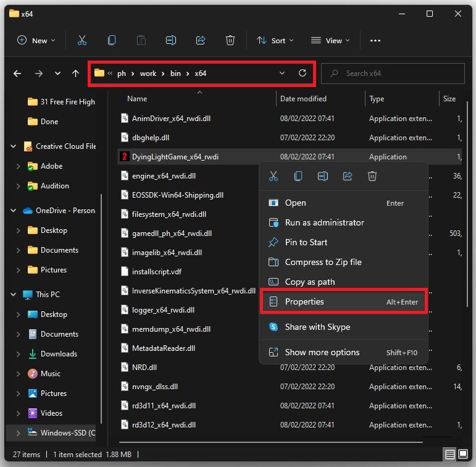476x467 pixels.
Task: Collapse the OneDrive - Personal tree node
Action: click(13, 210)
